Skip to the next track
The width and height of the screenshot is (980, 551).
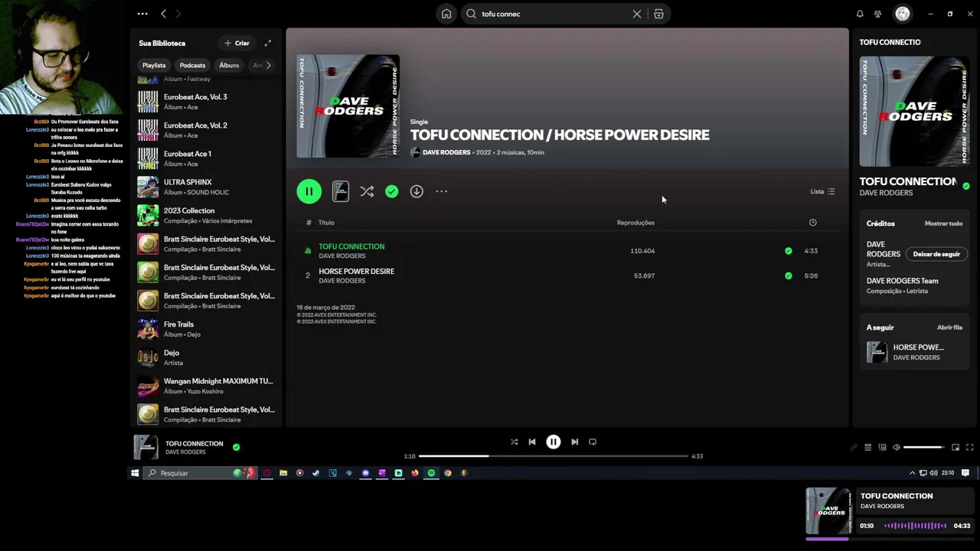pos(574,442)
